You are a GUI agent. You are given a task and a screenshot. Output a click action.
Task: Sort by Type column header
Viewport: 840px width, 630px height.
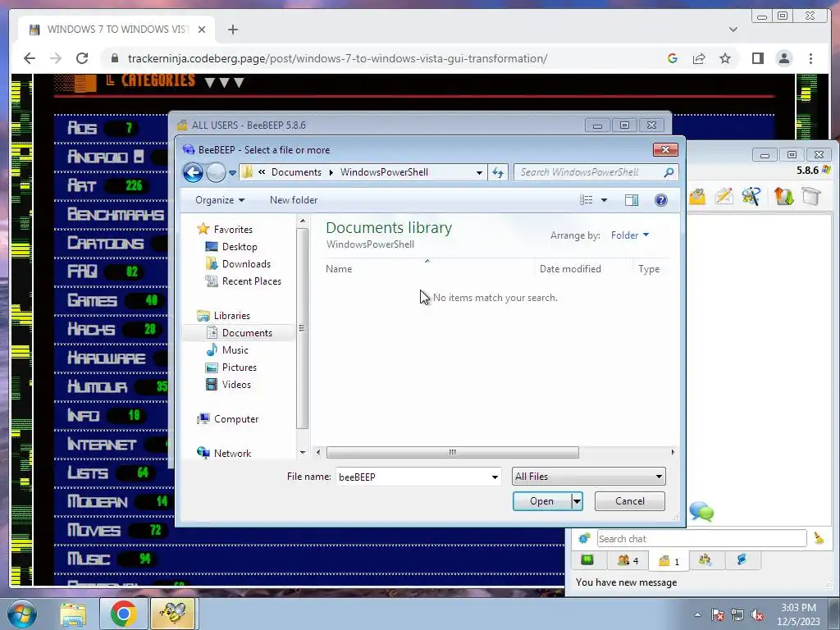(650, 269)
